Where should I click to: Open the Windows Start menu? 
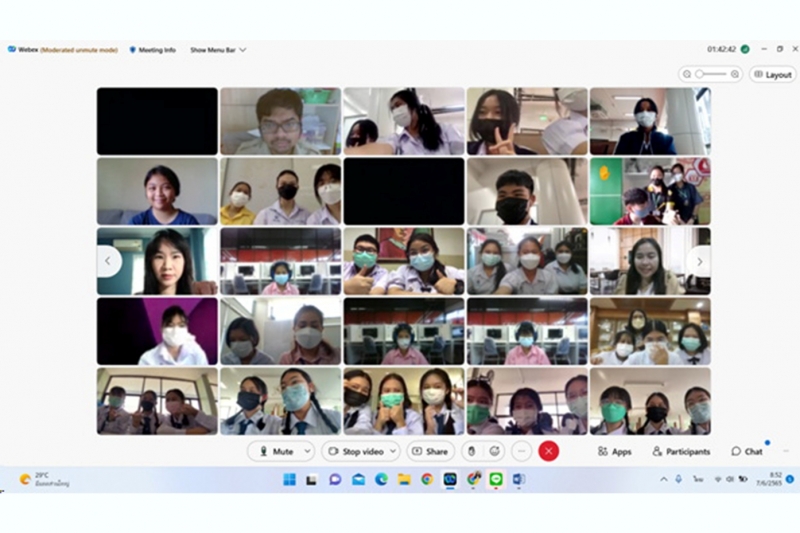point(289,479)
